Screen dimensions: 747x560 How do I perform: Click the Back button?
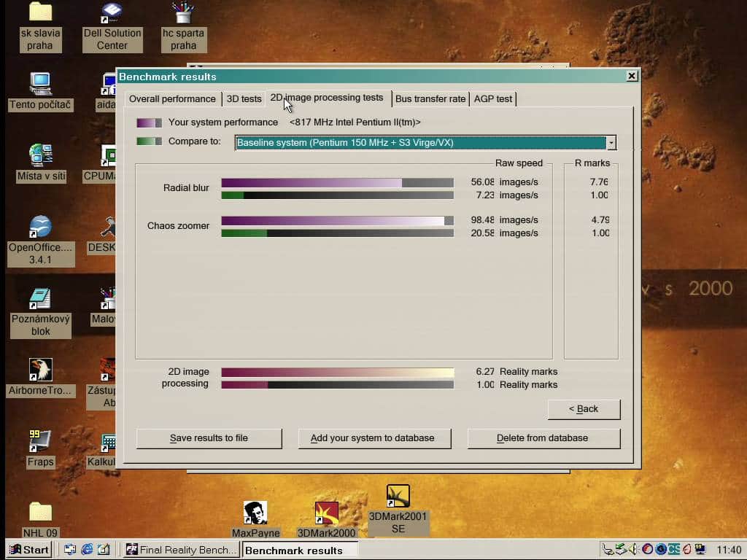584,409
